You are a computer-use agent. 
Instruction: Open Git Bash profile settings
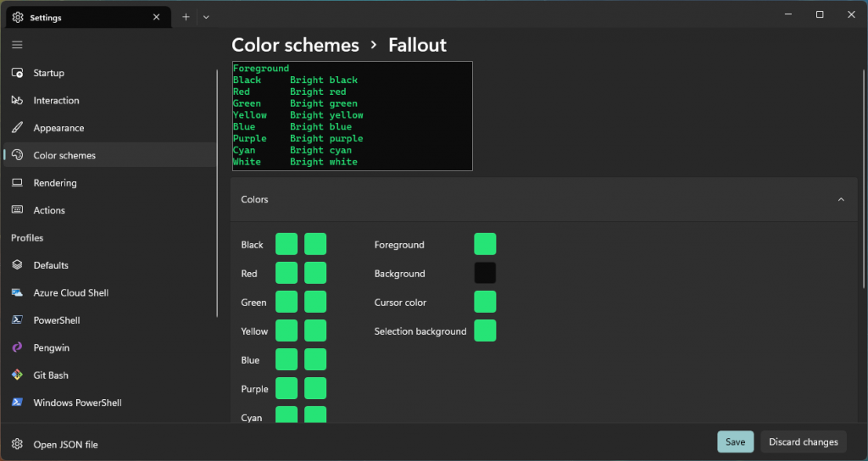[x=110, y=375]
